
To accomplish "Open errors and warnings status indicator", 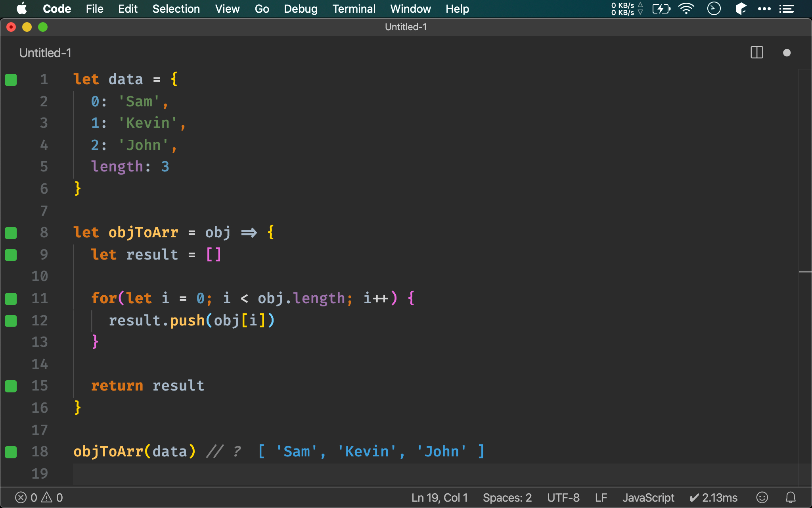I will (x=39, y=497).
